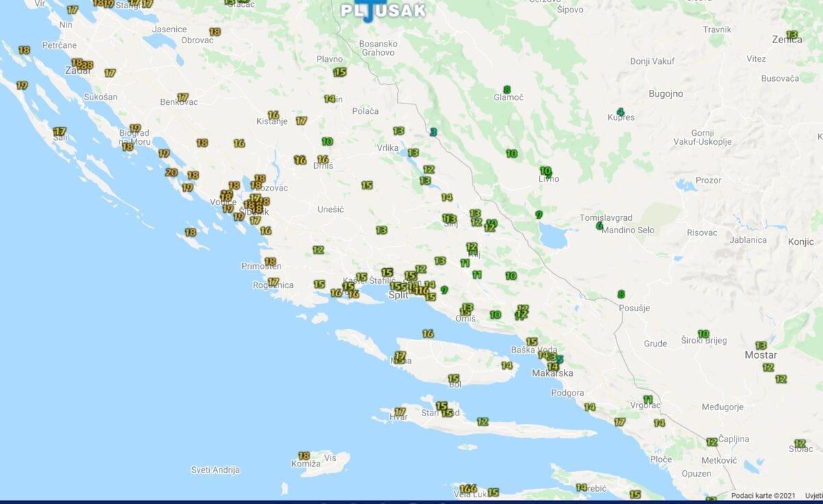Click the 12° marker beside Čapljina
The image size is (823, 504).
click(711, 442)
